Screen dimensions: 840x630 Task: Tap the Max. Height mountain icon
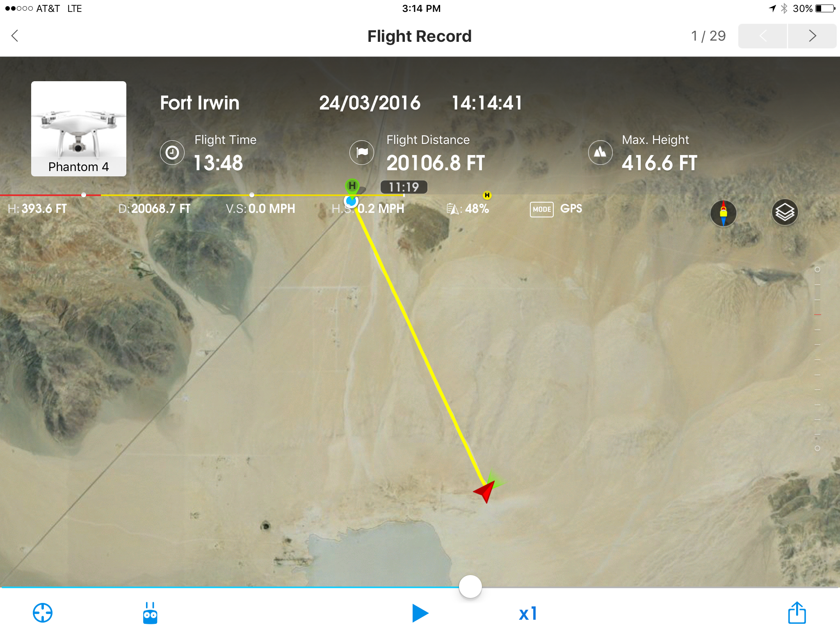tap(600, 153)
